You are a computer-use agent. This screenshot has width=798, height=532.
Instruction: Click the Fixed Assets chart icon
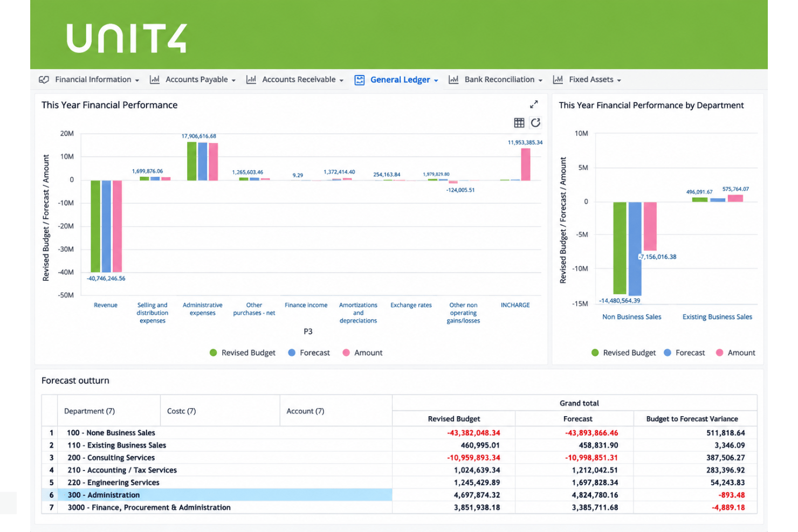click(558, 80)
